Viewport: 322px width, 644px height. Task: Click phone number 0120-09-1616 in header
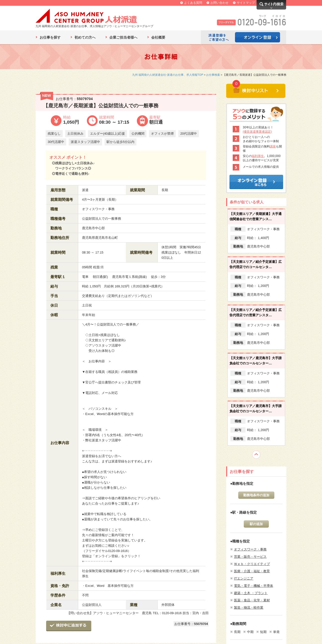click(262, 22)
